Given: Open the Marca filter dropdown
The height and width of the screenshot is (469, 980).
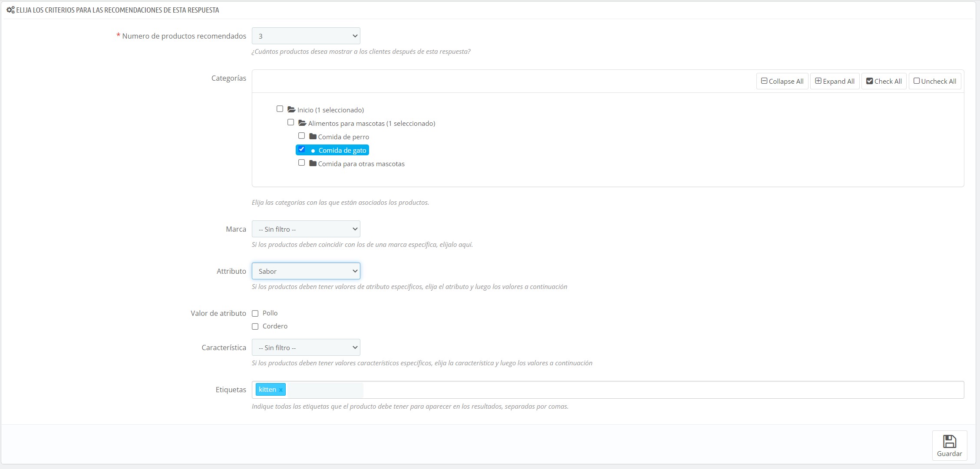Looking at the screenshot, I should click(306, 229).
